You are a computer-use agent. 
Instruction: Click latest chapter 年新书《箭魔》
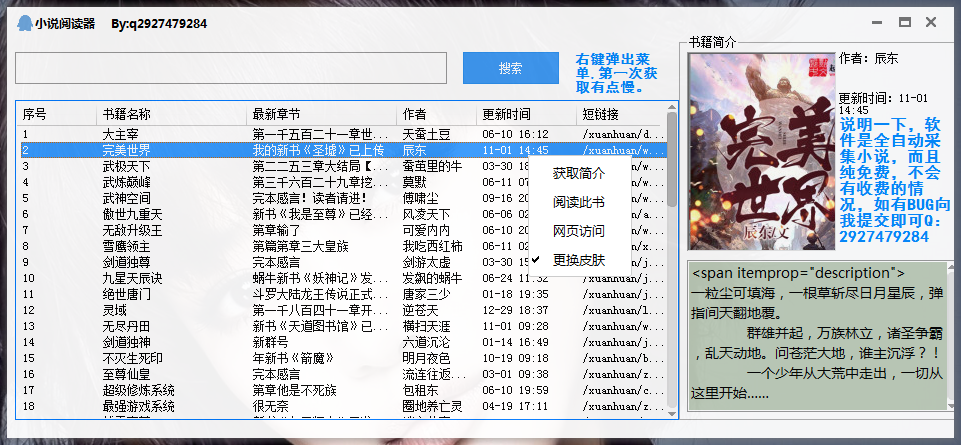point(293,358)
